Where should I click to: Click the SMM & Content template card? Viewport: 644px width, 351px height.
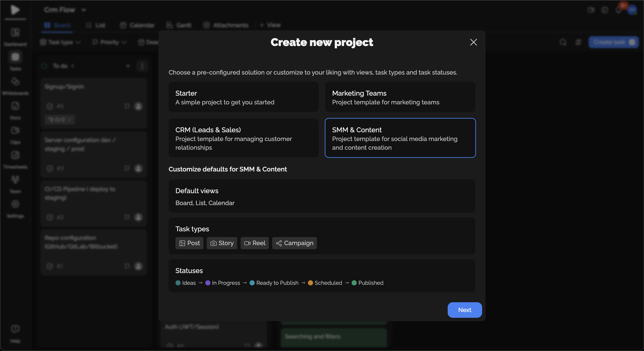(x=400, y=138)
